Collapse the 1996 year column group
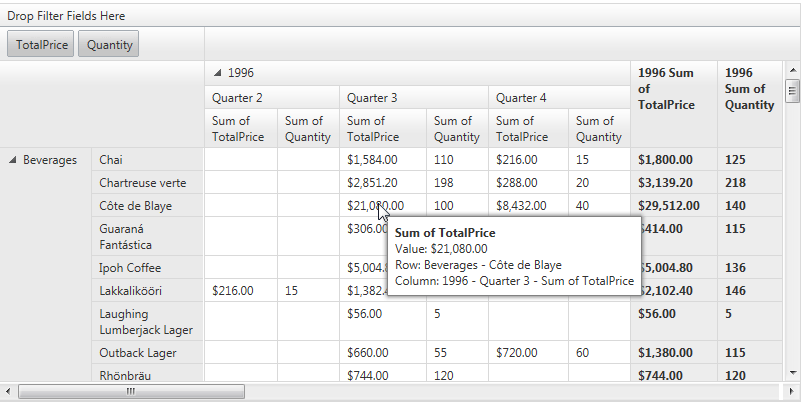This screenshot has height=403, width=802. [x=218, y=73]
